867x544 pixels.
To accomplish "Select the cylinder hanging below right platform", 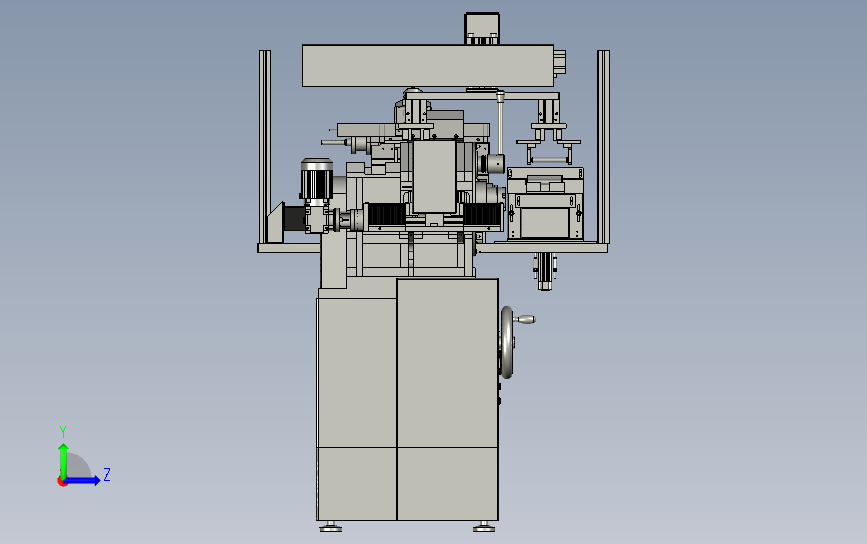I will 545,271.
